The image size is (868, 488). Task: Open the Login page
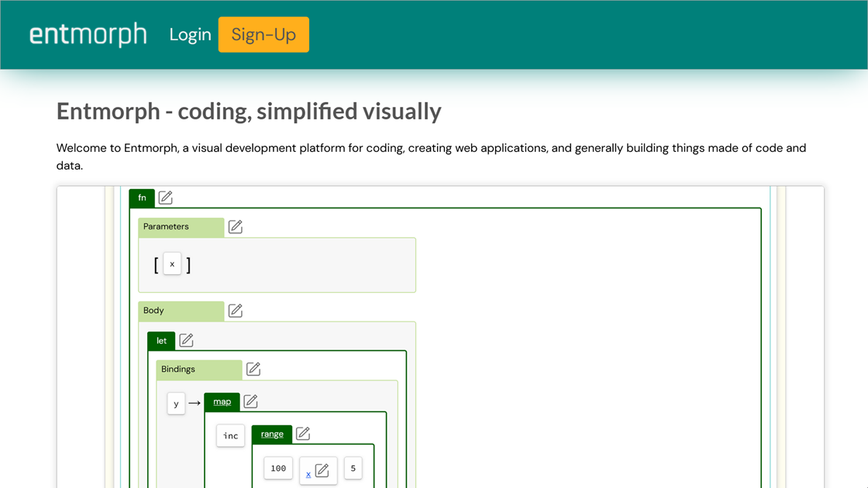(191, 34)
